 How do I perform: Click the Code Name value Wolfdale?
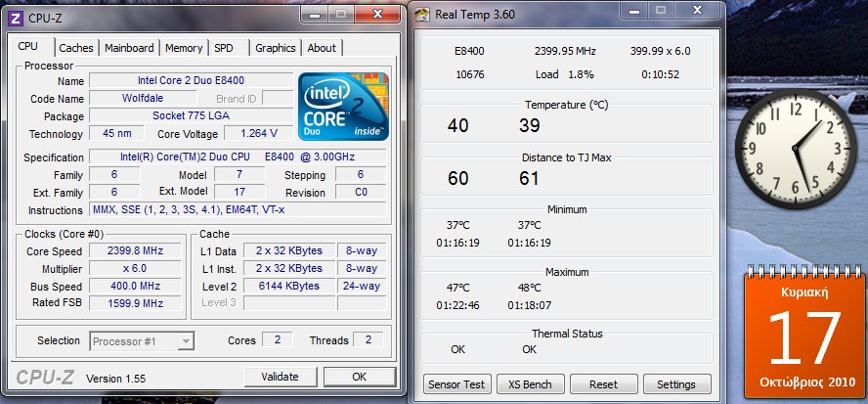coord(143,98)
